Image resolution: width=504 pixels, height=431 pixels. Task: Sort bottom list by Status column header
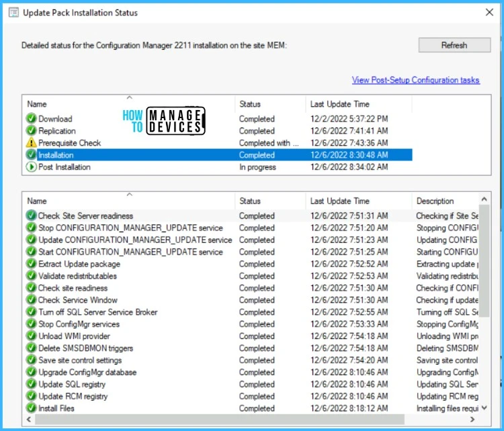click(270, 201)
